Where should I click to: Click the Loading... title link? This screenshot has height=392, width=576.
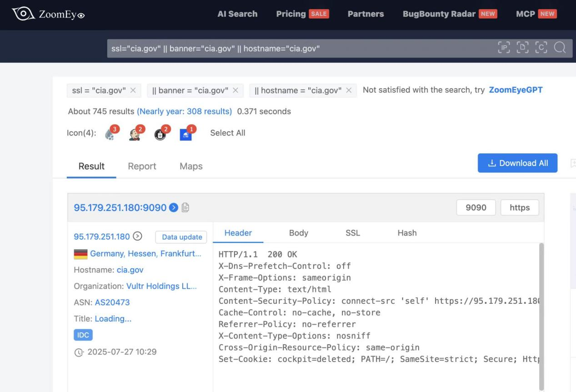point(113,319)
